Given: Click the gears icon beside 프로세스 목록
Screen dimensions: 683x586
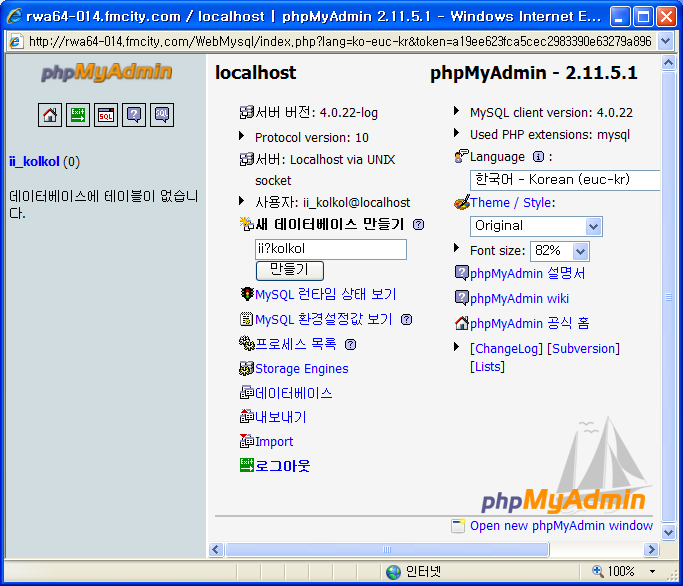Looking at the screenshot, I should [247, 344].
